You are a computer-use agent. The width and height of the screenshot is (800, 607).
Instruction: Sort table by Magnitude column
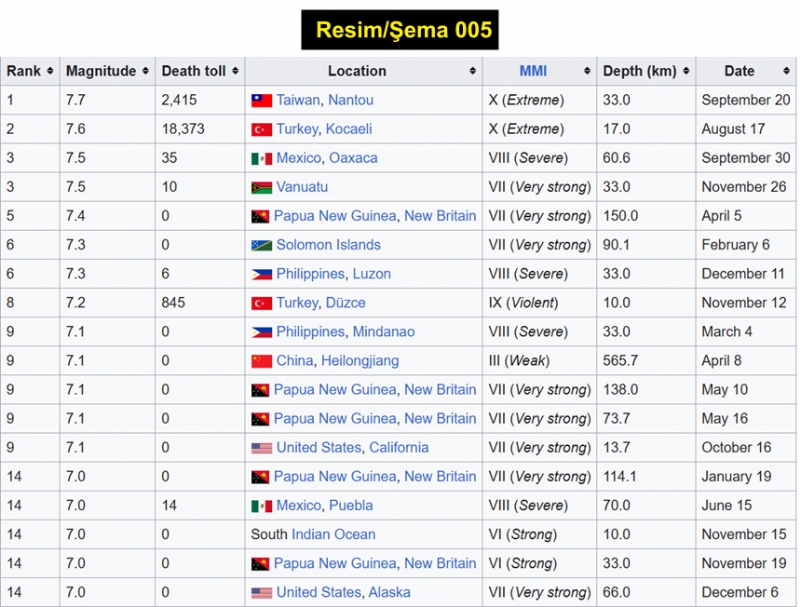pos(146,71)
